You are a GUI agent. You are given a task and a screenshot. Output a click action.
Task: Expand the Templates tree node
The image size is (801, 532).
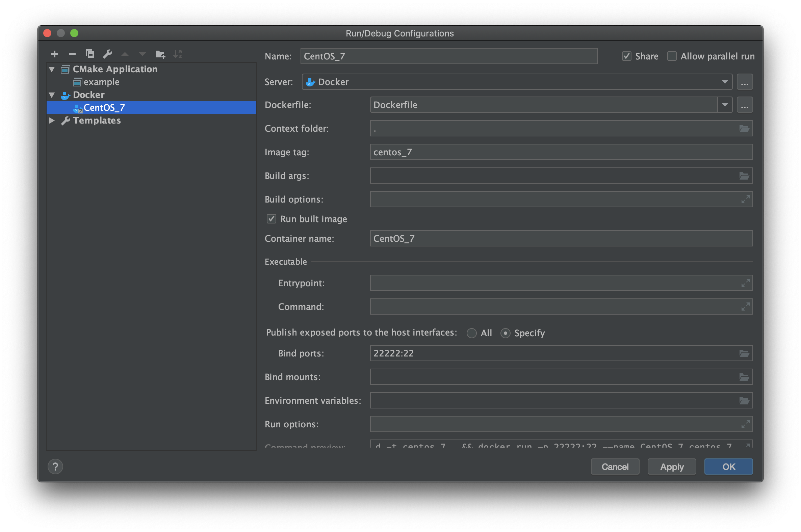(52, 121)
